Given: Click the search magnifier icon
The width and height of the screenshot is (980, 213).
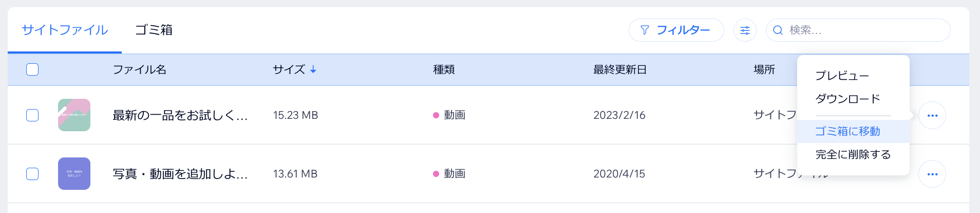Looking at the screenshot, I should [778, 30].
